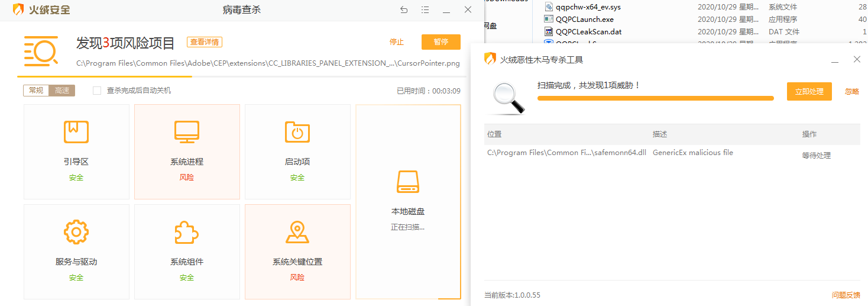Image resolution: width=868 pixels, height=306 pixels.
Task: Click the 当前版本:1.0.0.55 version text
Action: pyautogui.click(x=512, y=295)
